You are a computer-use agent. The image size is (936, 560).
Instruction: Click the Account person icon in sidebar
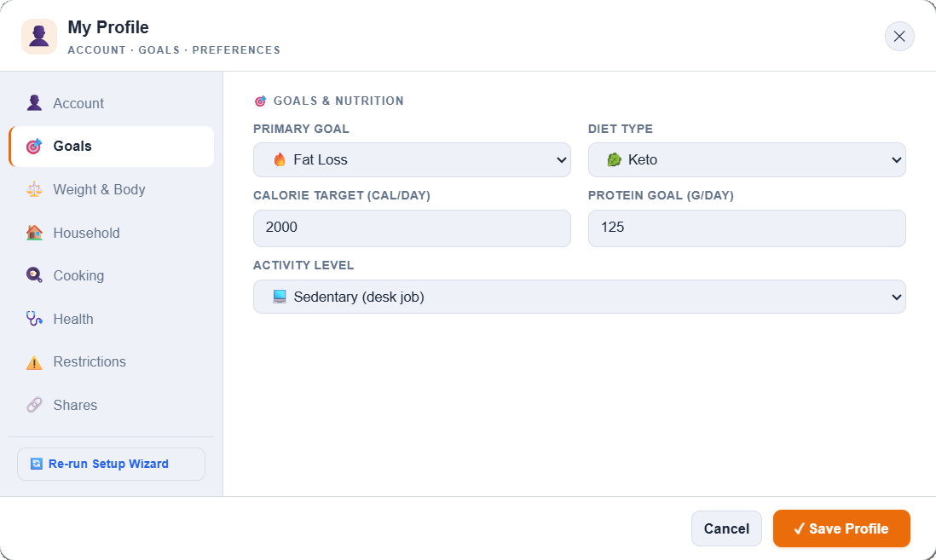(34, 103)
